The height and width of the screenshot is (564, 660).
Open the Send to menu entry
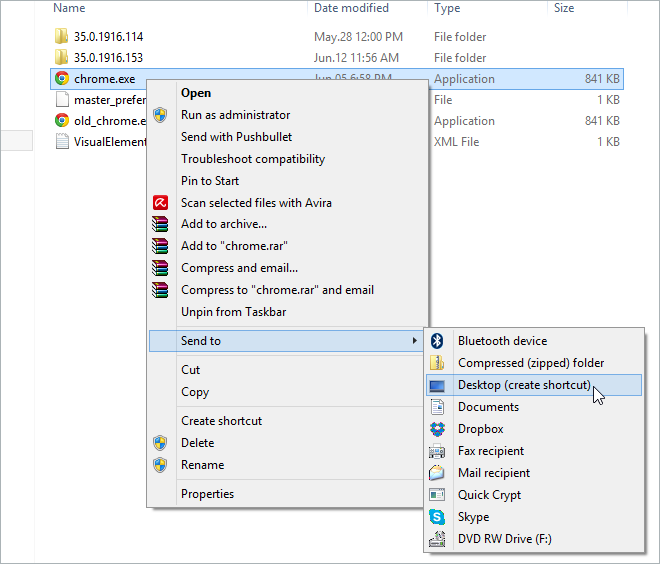(x=286, y=341)
